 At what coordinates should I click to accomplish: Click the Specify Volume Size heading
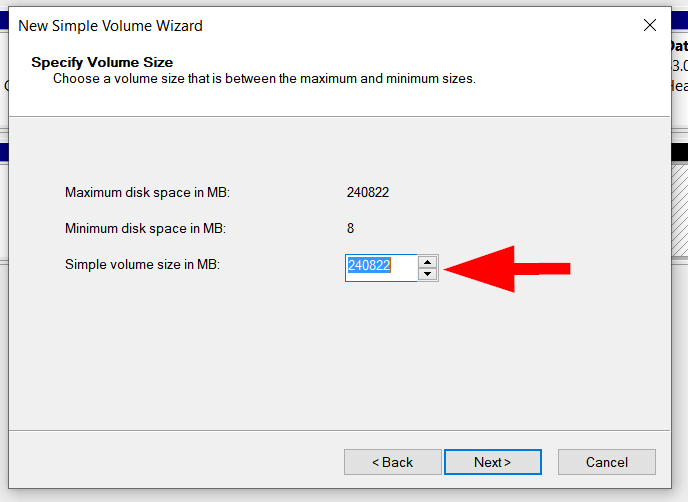tap(102, 62)
